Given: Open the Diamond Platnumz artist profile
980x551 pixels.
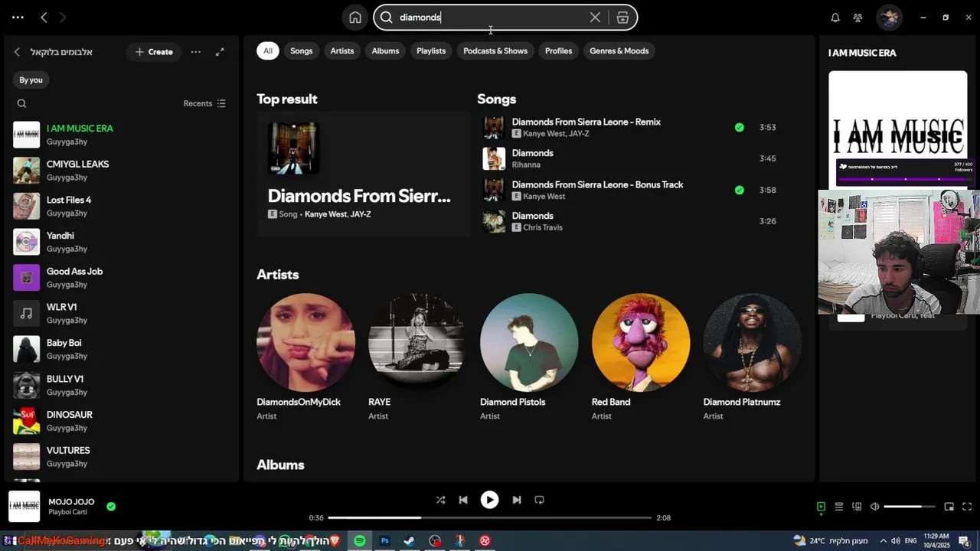Looking at the screenshot, I should coord(753,358).
